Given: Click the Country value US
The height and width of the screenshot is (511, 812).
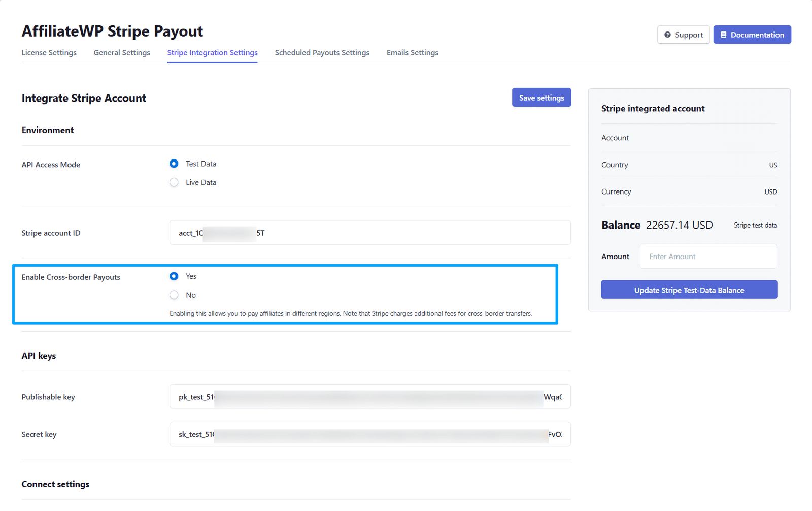Looking at the screenshot, I should 773,165.
